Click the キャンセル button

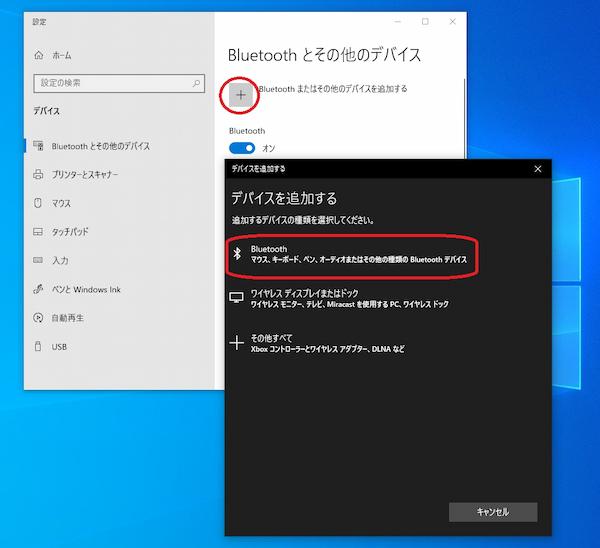493,512
